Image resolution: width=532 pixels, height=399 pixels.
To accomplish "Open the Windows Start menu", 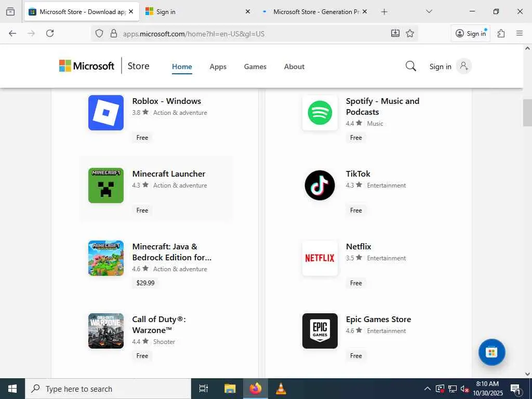I will (12, 389).
